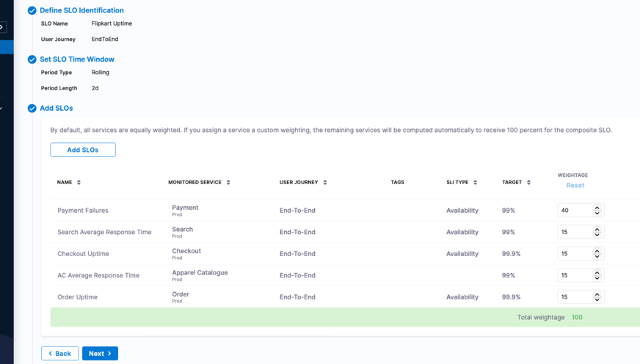Adjust the Search Average Response Time weightage stepper
Screen dimensions: 640x364
coord(597,232)
